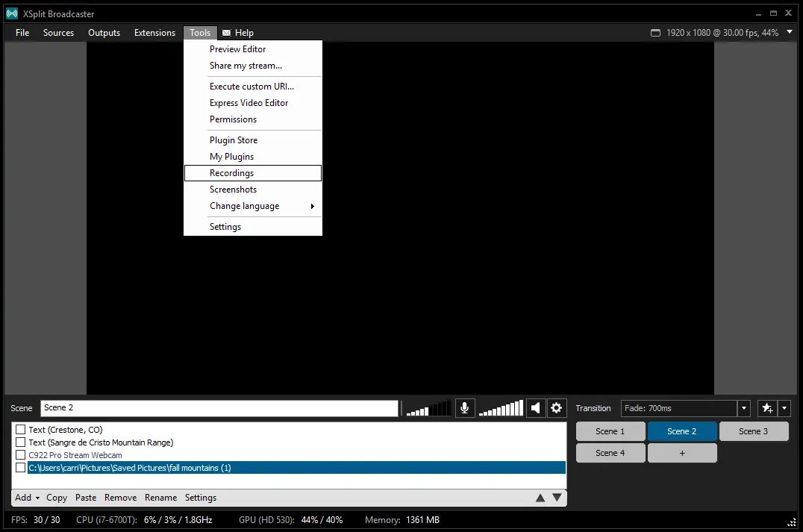Toggle Text (Crestone, CO) source checkbox
Image resolution: width=803 pixels, height=532 pixels.
tap(20, 430)
